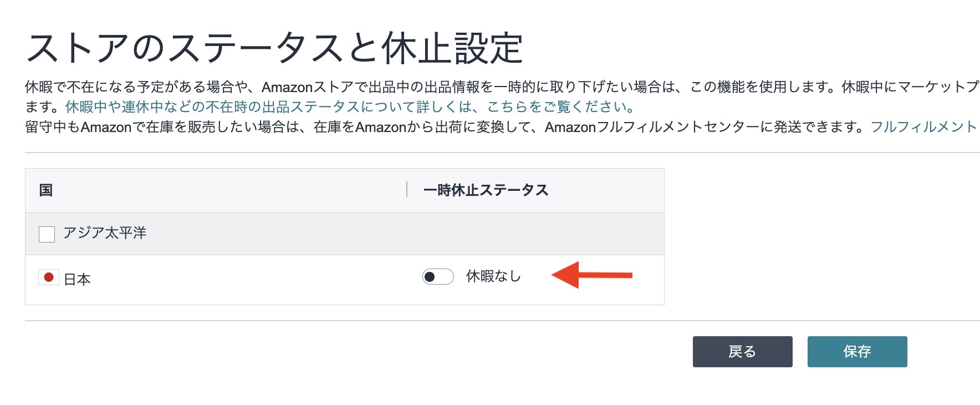Screen dimensions: 980x405
Task: Click the アジア太平洋 region label
Action: click(x=105, y=233)
